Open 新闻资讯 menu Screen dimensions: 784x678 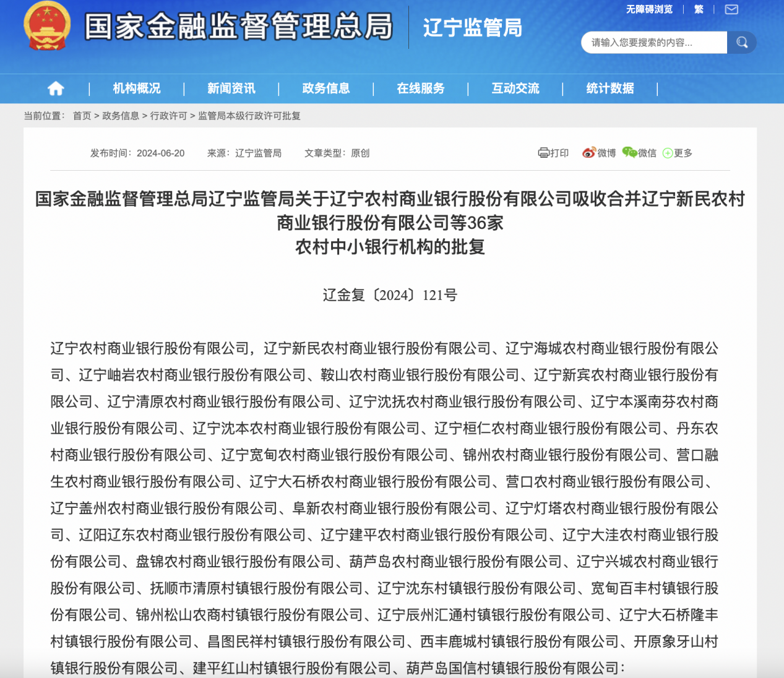(x=231, y=88)
